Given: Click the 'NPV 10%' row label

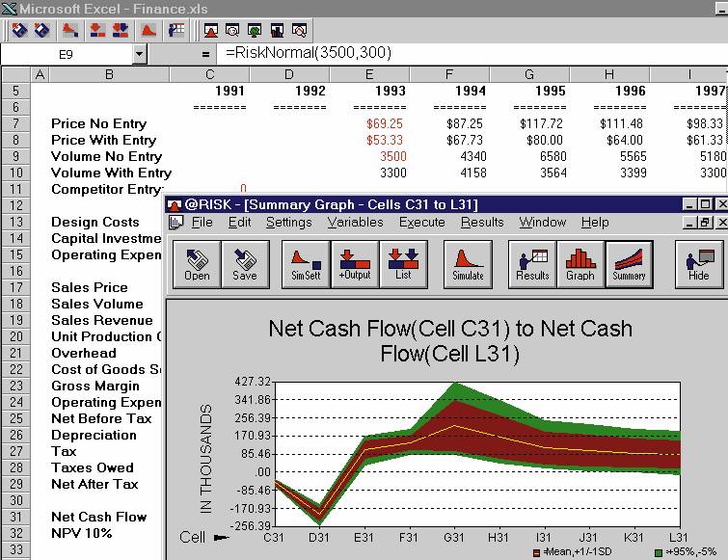Looking at the screenshot, I should (x=82, y=533).
